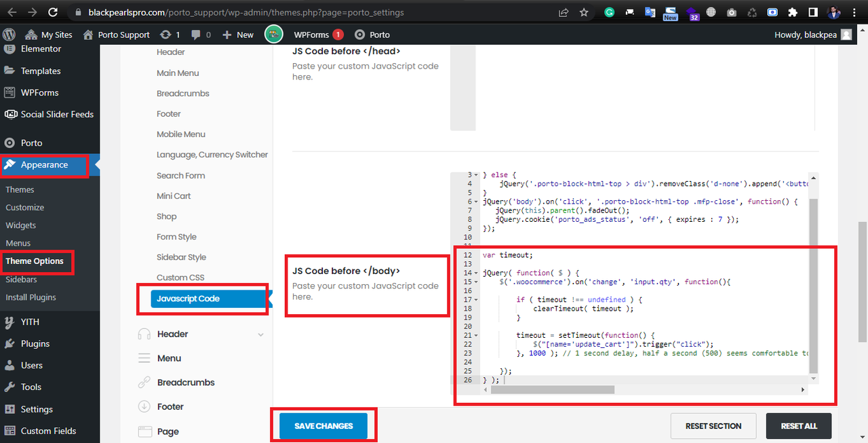The width and height of the screenshot is (868, 443).
Task: Click the Save Changes button
Action: [x=323, y=426]
